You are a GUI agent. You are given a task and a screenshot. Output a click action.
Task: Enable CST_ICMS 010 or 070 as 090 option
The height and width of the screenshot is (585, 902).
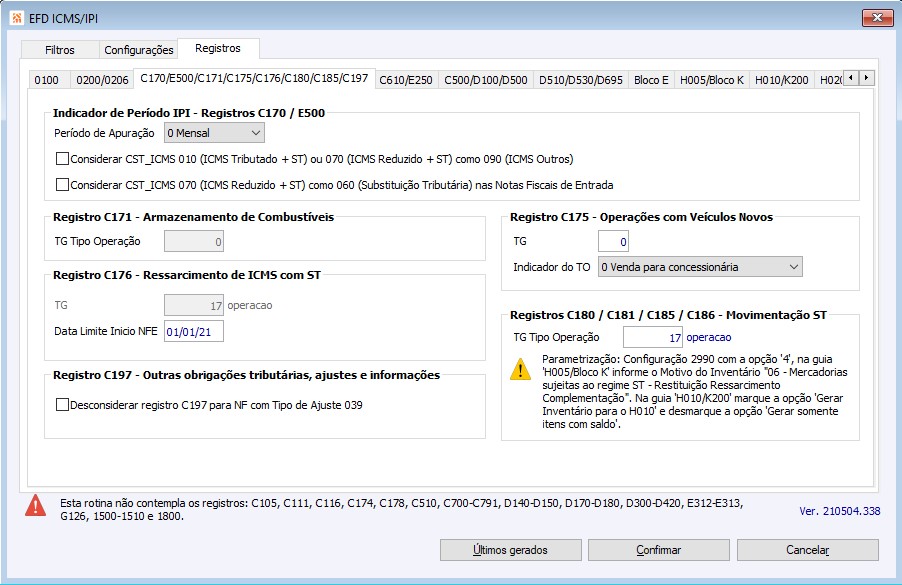pyautogui.click(x=62, y=159)
